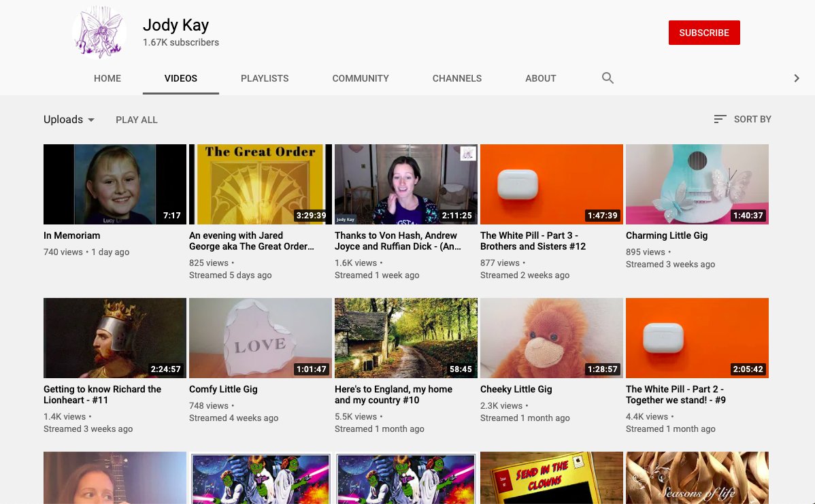Open In Memoriam video thumbnail

pyautogui.click(x=115, y=184)
